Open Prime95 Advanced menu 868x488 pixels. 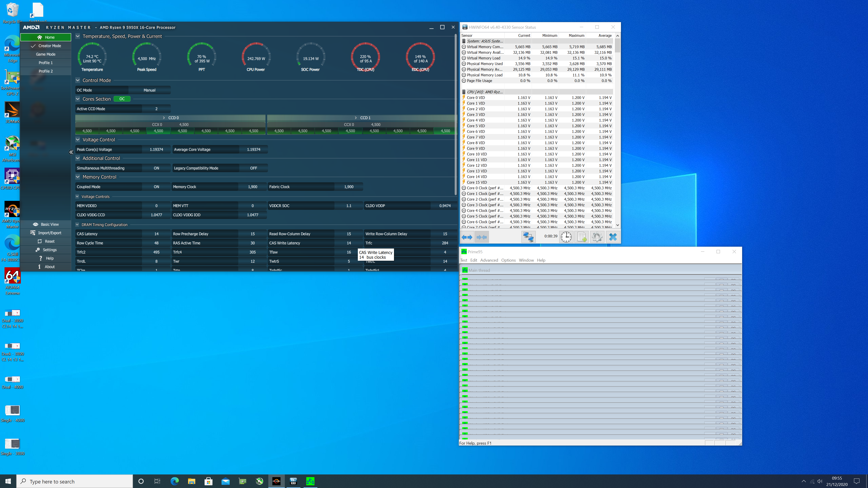pos(489,260)
